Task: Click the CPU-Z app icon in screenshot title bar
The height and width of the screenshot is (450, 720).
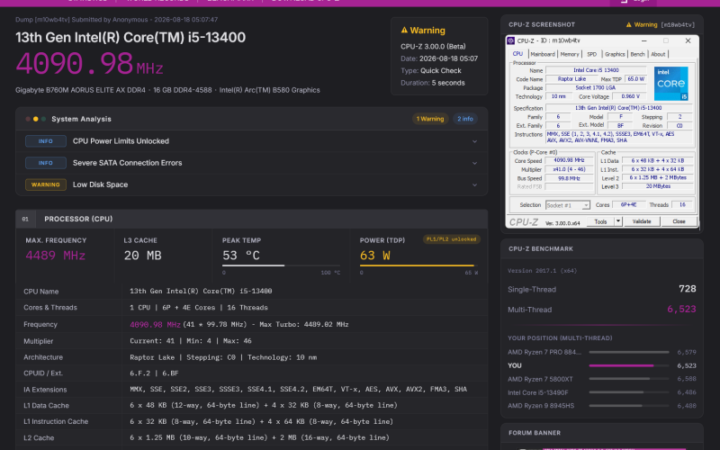Action: [x=511, y=41]
